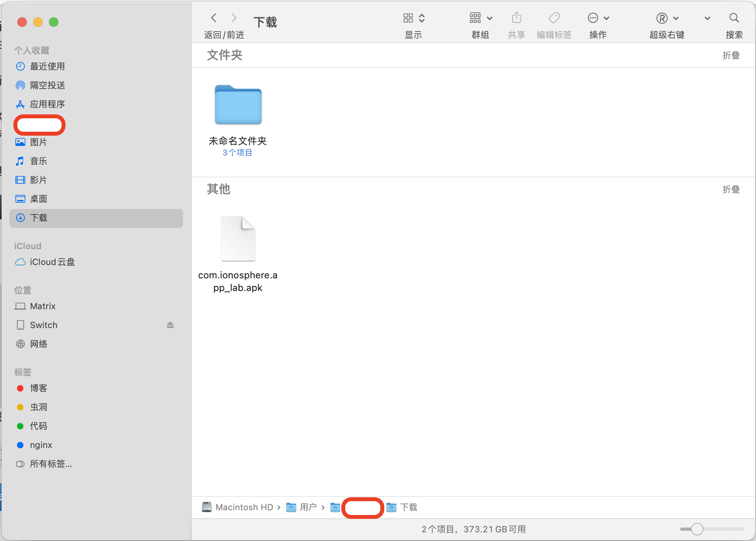Open 应用程序 from the sidebar
Image resolution: width=756 pixels, height=541 pixels.
point(96,104)
